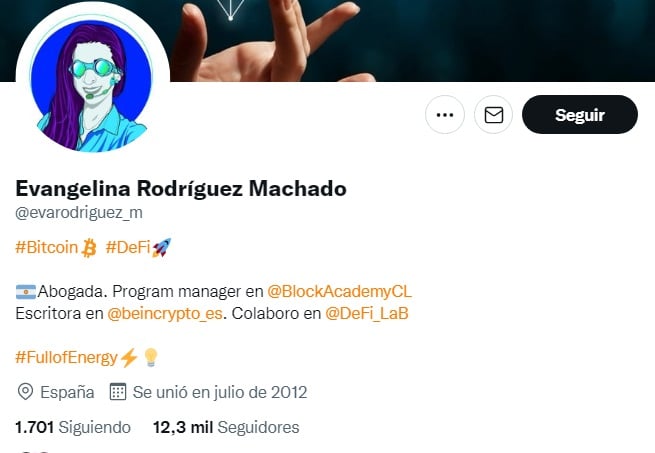655x453 pixels.
Task: Follow the profile with Seguir button
Action: 580,115
